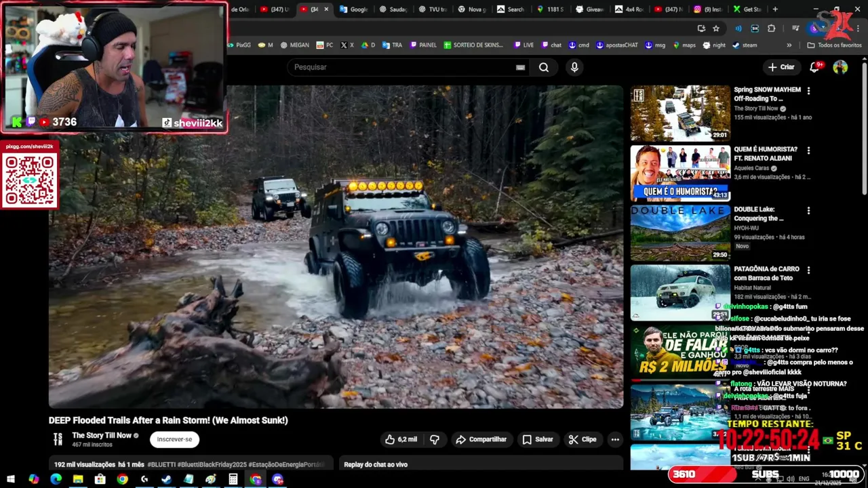Open YouTube notifications bell
Viewport: 868px width, 488px height.
(815, 67)
